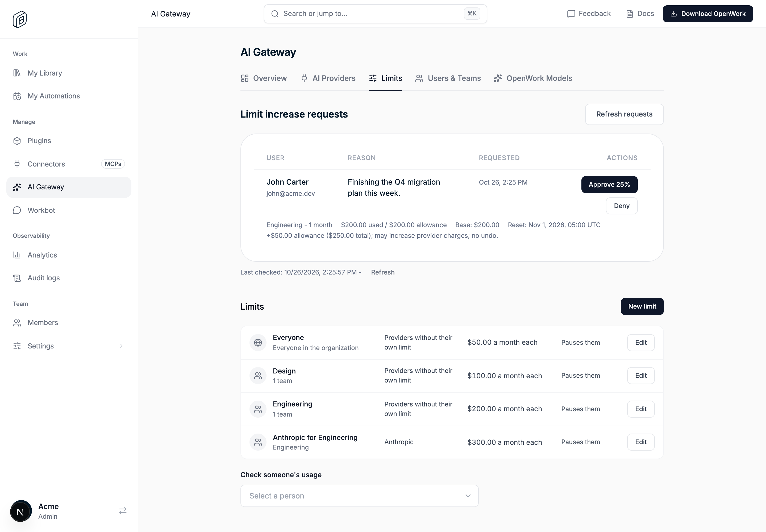Screen dimensions: 766x532
Task: Click the Engineering limit row team icon
Action: (258, 409)
